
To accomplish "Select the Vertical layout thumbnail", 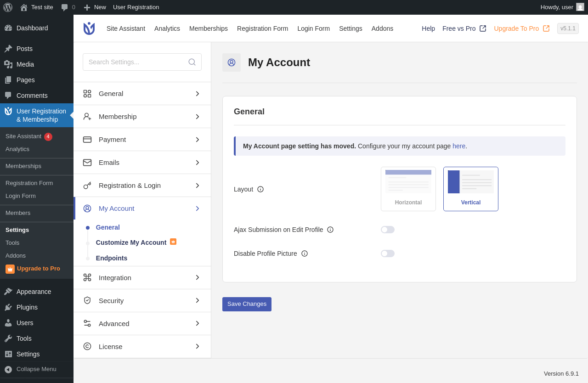I will pos(471,189).
